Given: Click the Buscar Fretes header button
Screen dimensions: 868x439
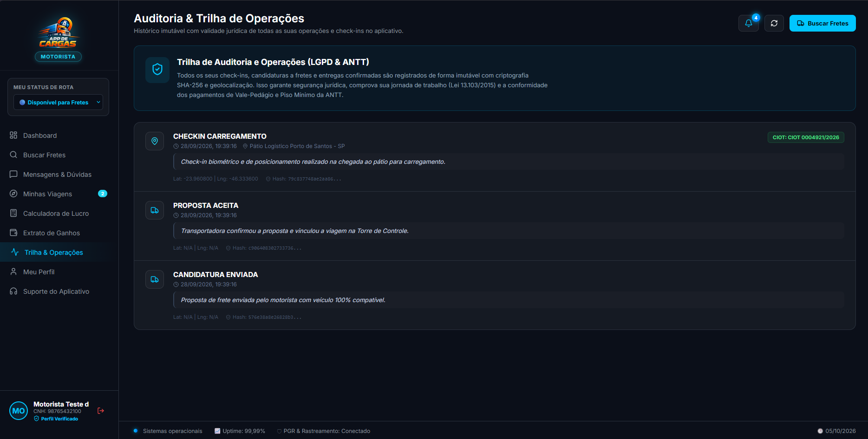Looking at the screenshot, I should [822, 23].
